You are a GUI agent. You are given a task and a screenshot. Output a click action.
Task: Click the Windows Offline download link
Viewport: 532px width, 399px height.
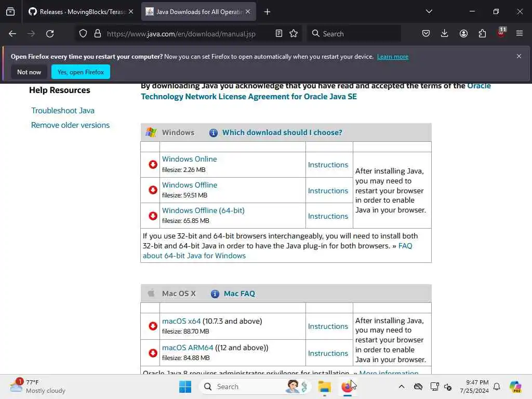190,185
